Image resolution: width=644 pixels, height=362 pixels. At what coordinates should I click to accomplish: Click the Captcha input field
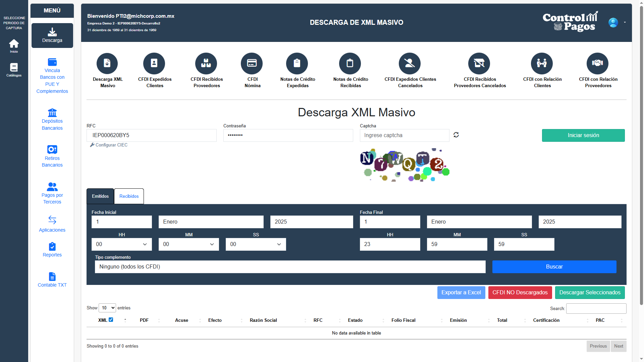(404, 135)
